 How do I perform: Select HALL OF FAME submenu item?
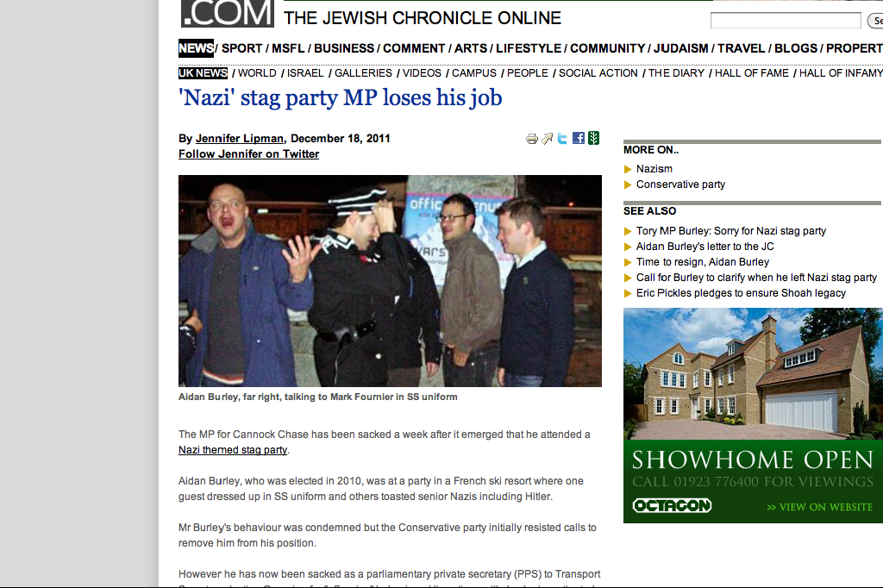(x=752, y=73)
